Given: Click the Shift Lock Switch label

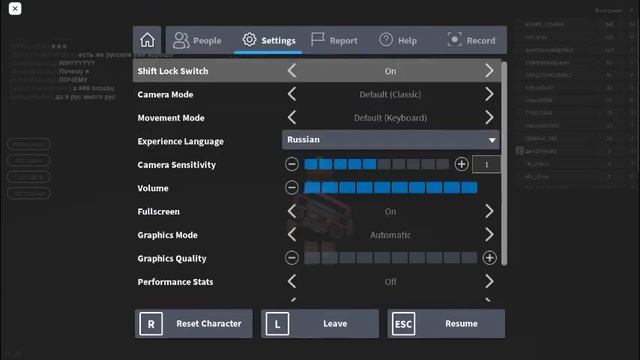Looking at the screenshot, I should (x=173, y=71).
